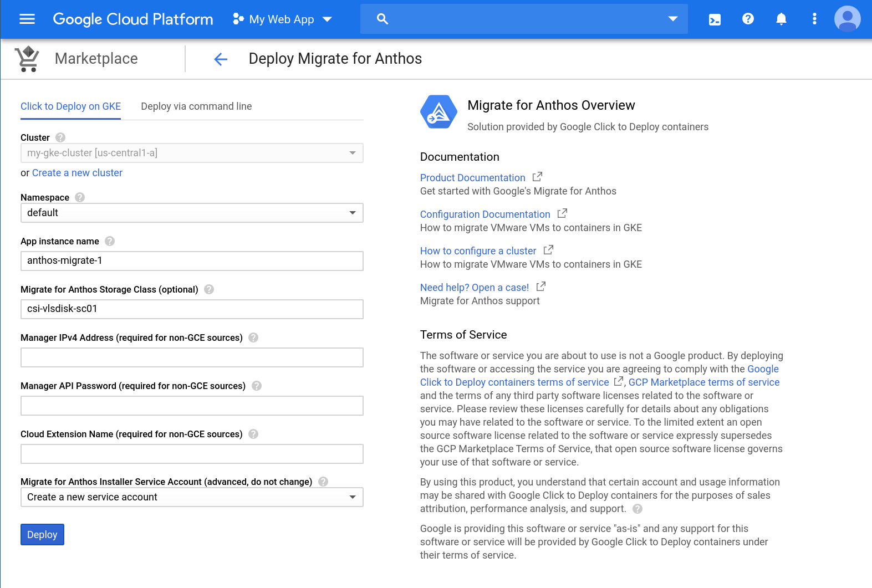Expand the search bar dropdown arrow
This screenshot has width=872, height=588.
[x=672, y=19]
